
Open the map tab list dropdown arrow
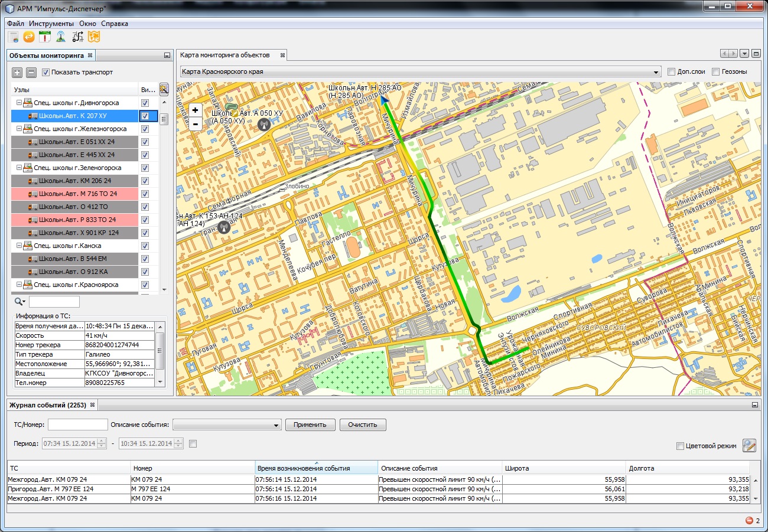click(x=744, y=54)
